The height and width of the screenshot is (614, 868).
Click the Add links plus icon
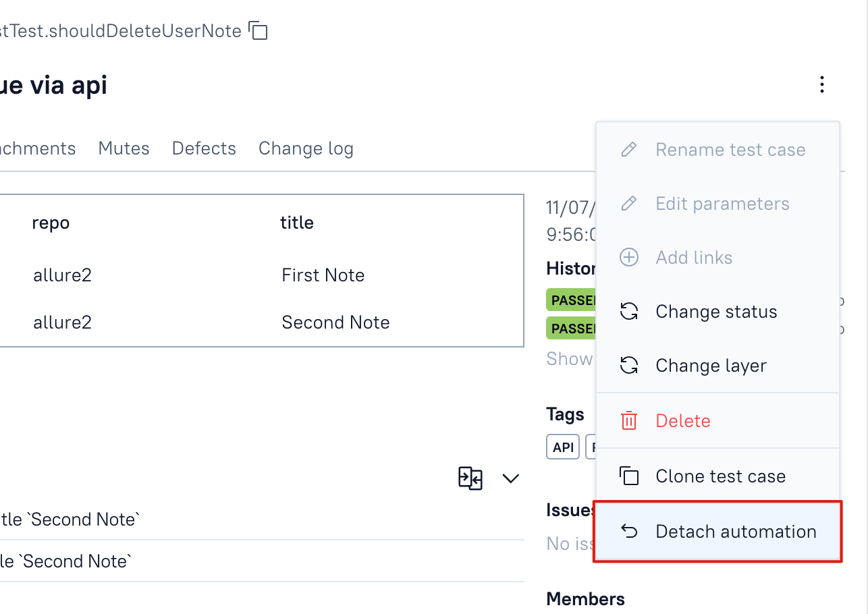point(628,257)
